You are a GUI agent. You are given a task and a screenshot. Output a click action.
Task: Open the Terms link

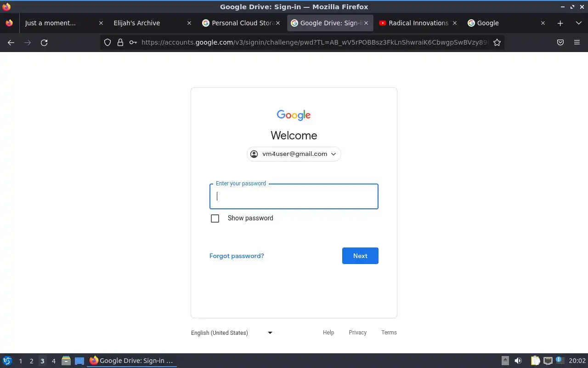click(x=389, y=332)
